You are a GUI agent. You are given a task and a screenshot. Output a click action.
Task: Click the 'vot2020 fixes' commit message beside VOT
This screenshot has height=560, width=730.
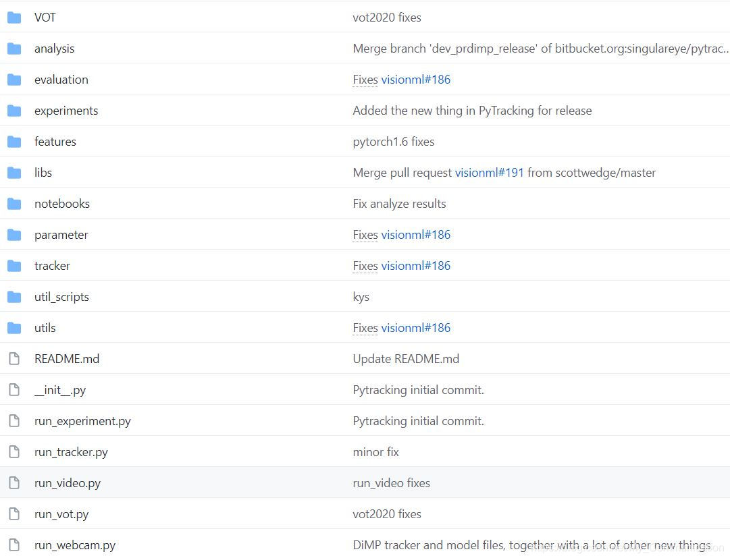click(x=386, y=17)
